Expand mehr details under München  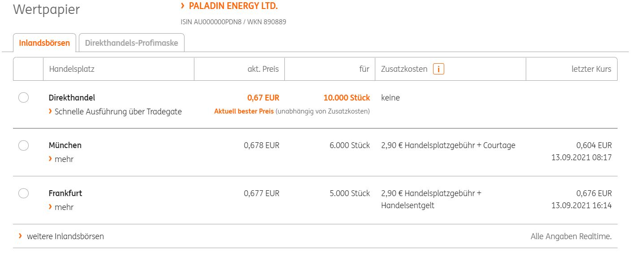pyautogui.click(x=64, y=159)
